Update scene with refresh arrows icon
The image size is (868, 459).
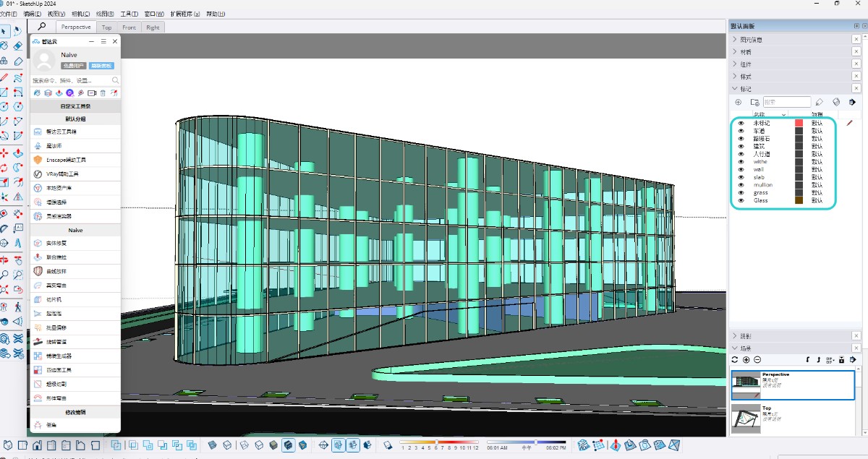[x=735, y=359]
